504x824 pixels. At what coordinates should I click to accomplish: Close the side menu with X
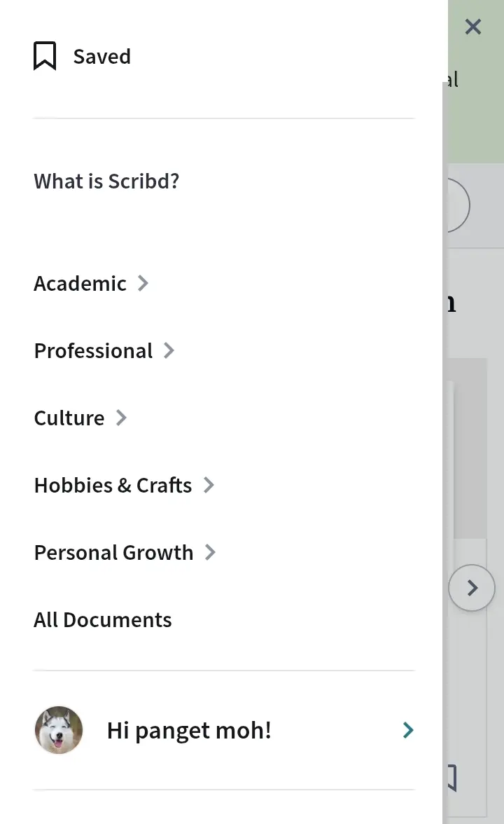tap(473, 27)
